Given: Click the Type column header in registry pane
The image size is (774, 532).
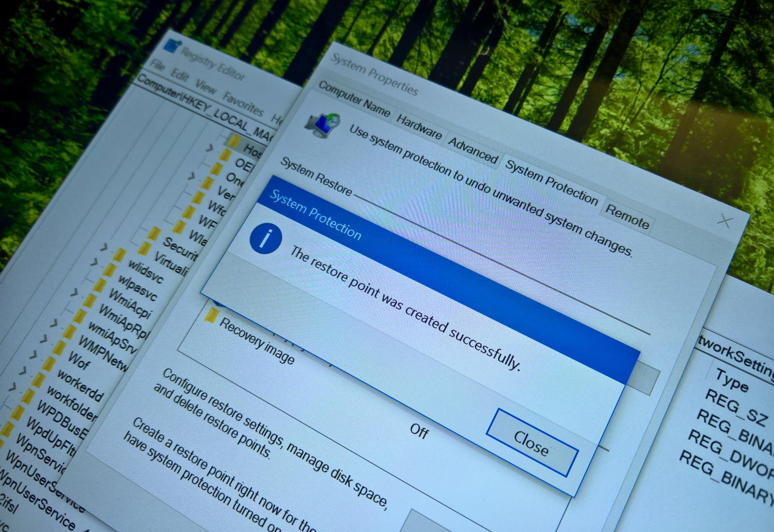Looking at the screenshot, I should [732, 381].
